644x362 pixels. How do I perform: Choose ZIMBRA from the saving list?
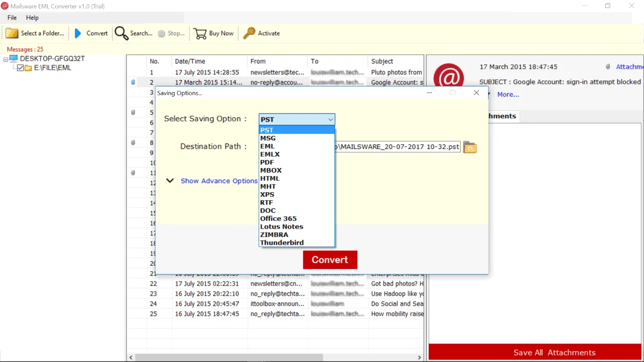297,235
